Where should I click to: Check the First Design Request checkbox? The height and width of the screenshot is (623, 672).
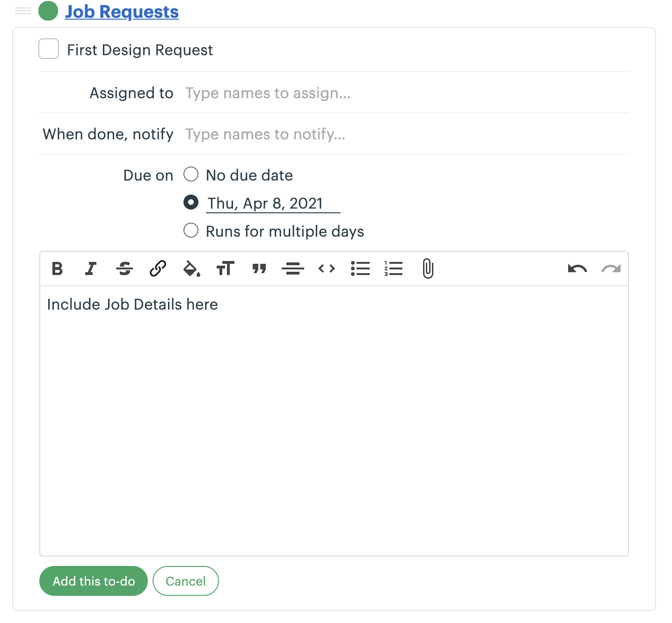click(x=49, y=49)
